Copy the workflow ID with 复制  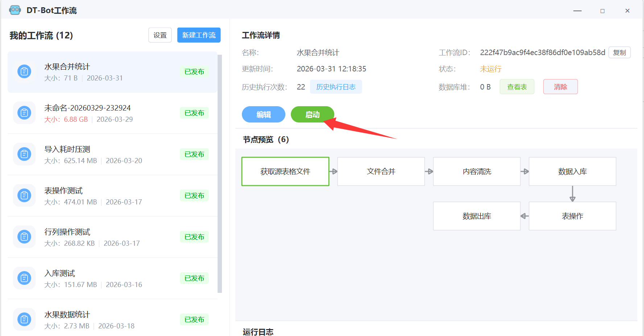tap(619, 53)
